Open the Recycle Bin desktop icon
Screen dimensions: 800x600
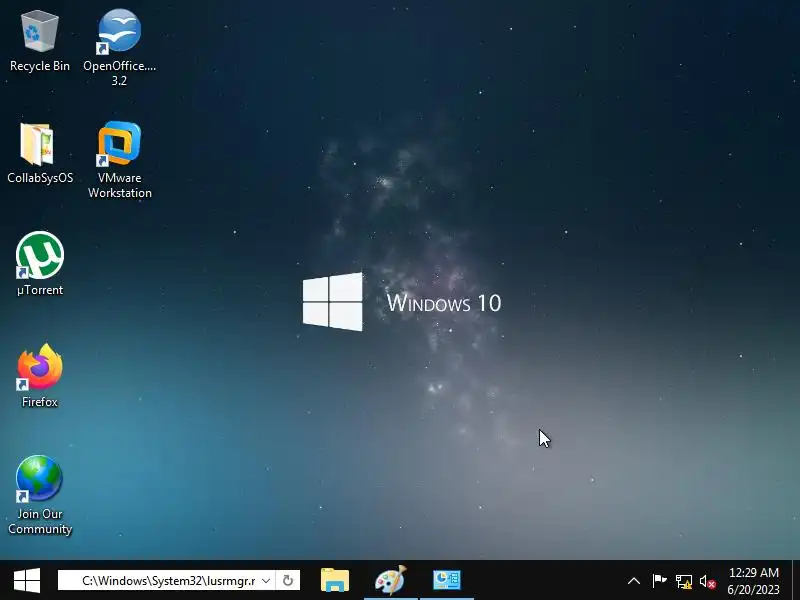coord(39,41)
